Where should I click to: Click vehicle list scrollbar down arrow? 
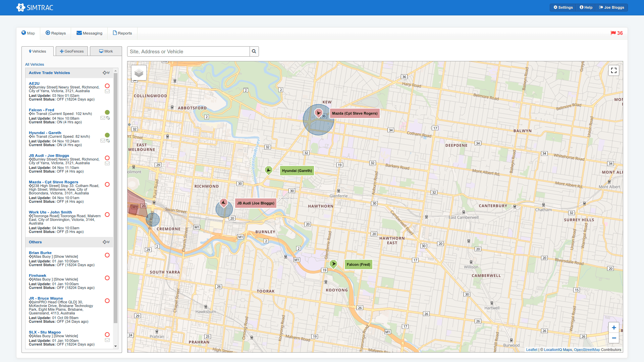click(x=115, y=346)
